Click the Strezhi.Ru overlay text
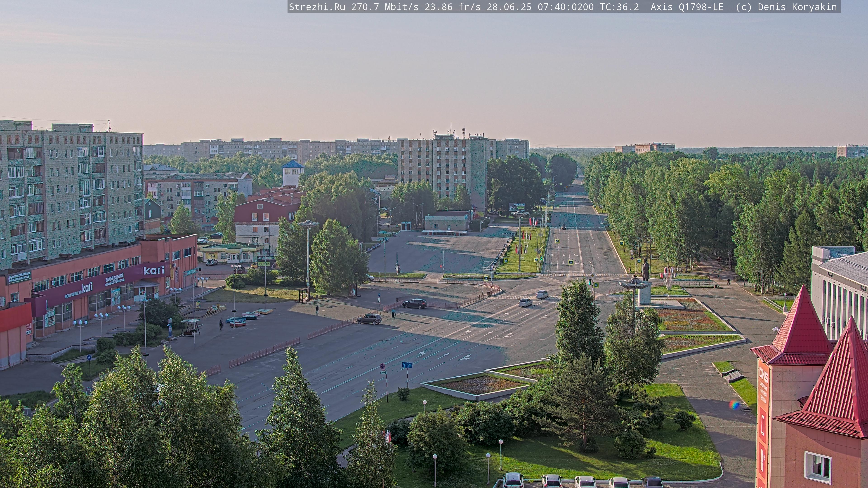The height and width of the screenshot is (488, 868). point(317,7)
